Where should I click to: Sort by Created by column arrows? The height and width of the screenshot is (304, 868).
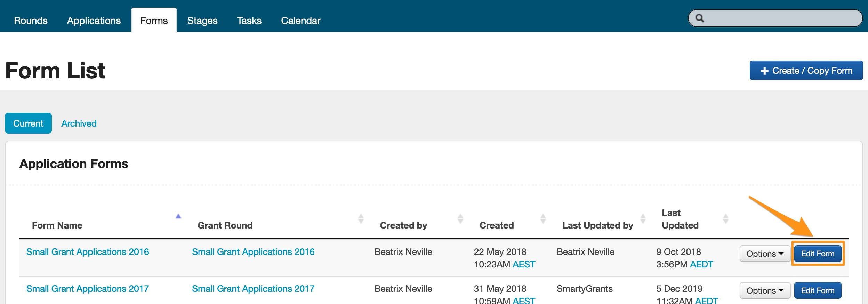pyautogui.click(x=460, y=219)
